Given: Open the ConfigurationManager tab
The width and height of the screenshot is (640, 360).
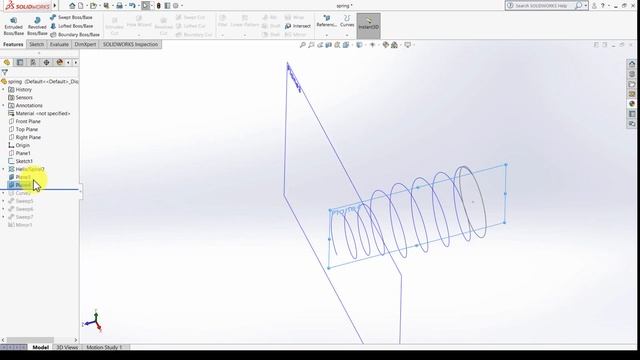Looking at the screenshot, I should pos(33,62).
